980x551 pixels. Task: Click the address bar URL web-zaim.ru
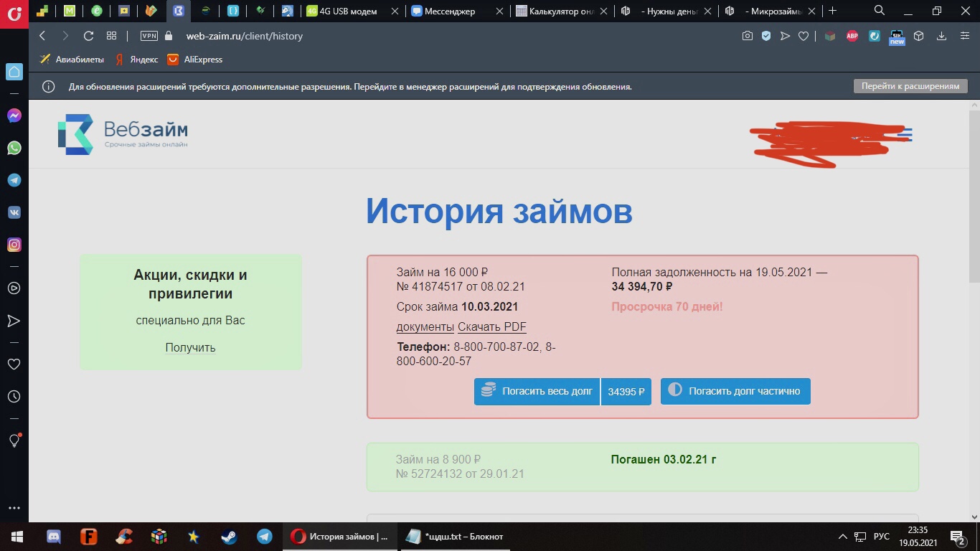click(x=244, y=36)
